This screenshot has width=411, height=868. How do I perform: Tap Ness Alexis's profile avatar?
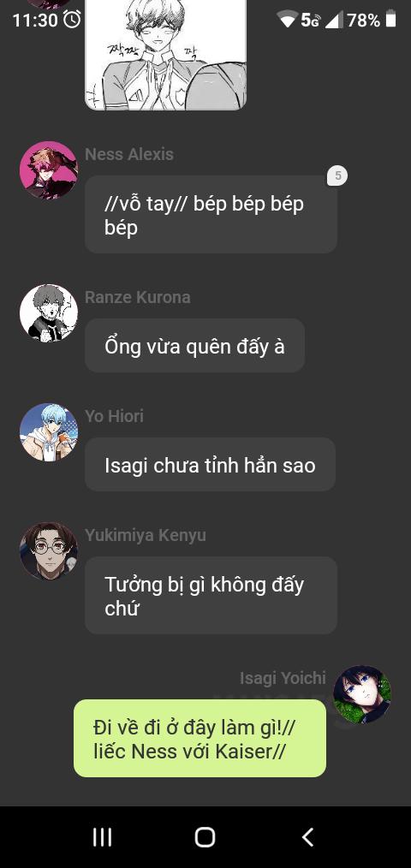pos(49,170)
